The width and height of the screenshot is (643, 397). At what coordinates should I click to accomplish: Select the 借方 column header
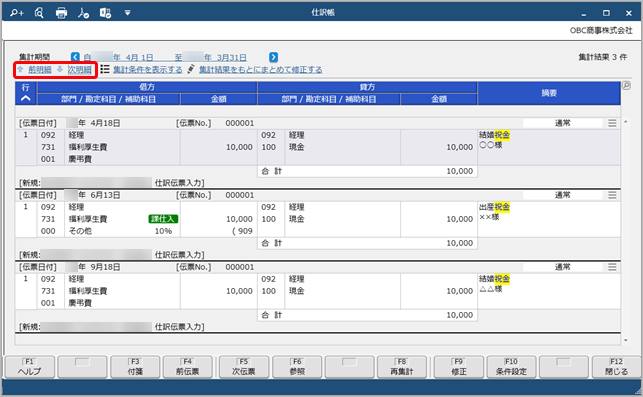tap(147, 87)
